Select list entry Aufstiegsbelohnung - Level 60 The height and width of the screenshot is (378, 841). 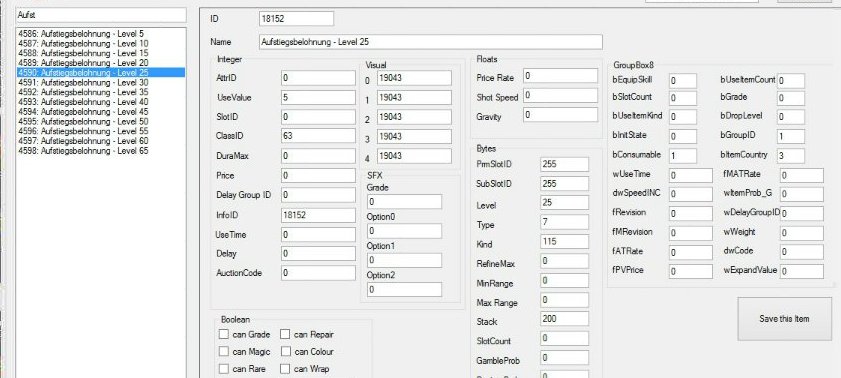pos(101,141)
